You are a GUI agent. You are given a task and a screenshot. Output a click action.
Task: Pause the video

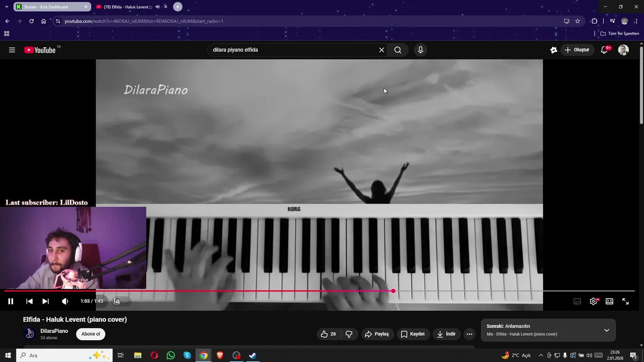(11, 301)
